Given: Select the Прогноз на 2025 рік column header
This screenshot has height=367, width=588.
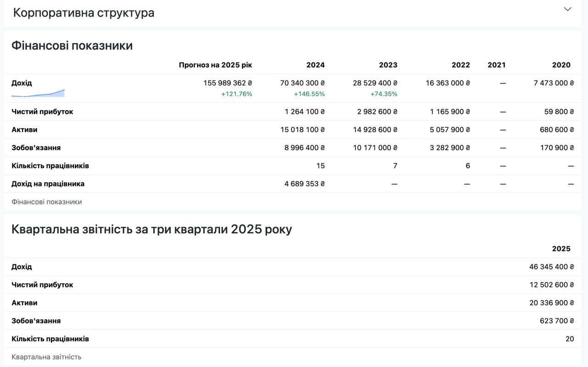Looking at the screenshot, I should [x=215, y=65].
